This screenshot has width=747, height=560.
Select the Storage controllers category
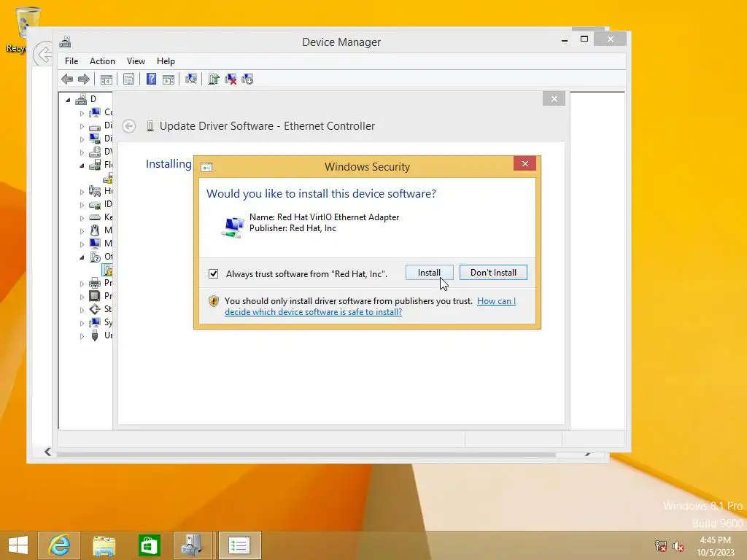[101, 309]
